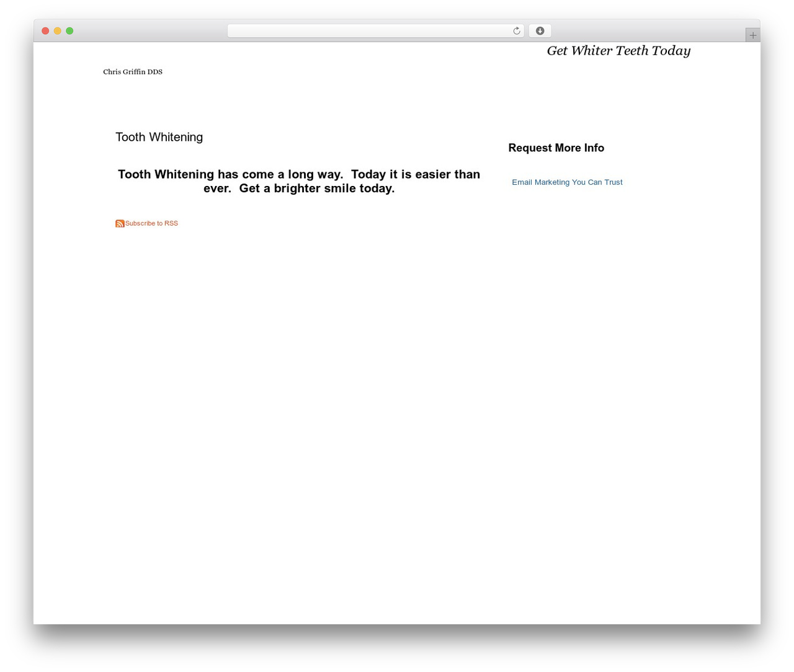Close the window with red button
The image size is (794, 672).
click(x=45, y=31)
